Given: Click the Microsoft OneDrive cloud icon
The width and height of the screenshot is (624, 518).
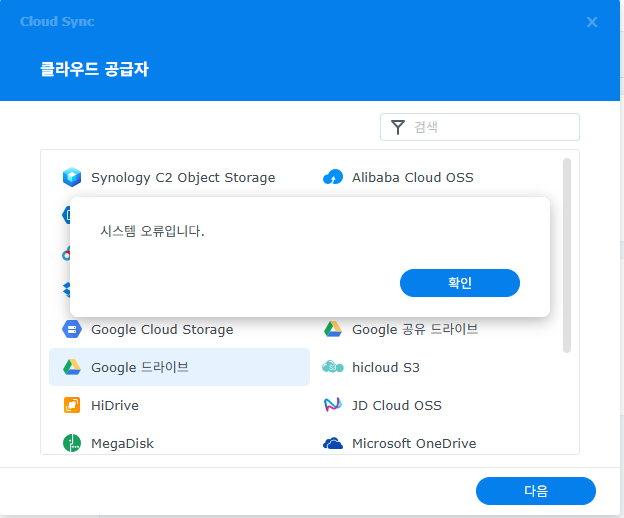Looking at the screenshot, I should [x=333, y=443].
